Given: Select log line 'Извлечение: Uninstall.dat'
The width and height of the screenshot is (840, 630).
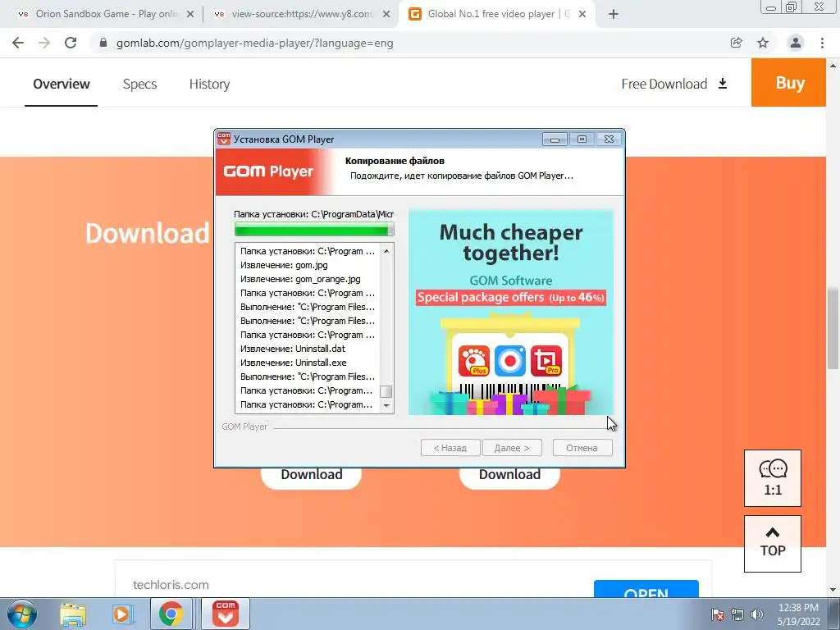Looking at the screenshot, I should pos(293,349).
